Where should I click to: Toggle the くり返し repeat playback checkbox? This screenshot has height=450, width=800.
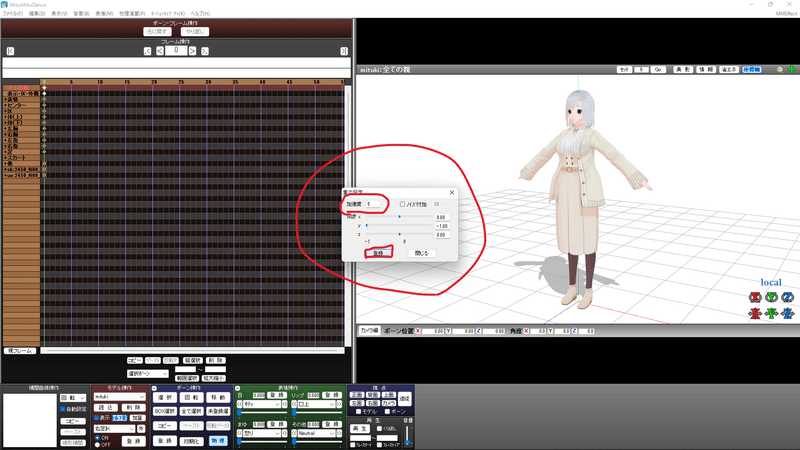click(x=379, y=429)
